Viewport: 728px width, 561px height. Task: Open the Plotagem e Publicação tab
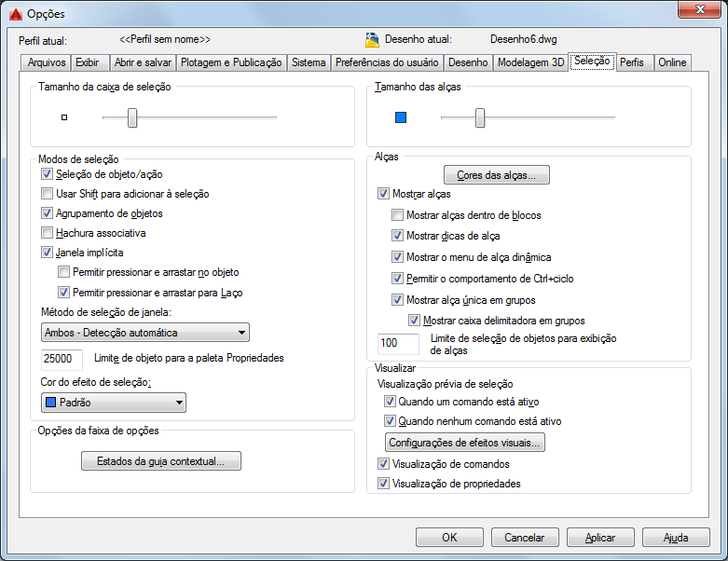tap(231, 62)
